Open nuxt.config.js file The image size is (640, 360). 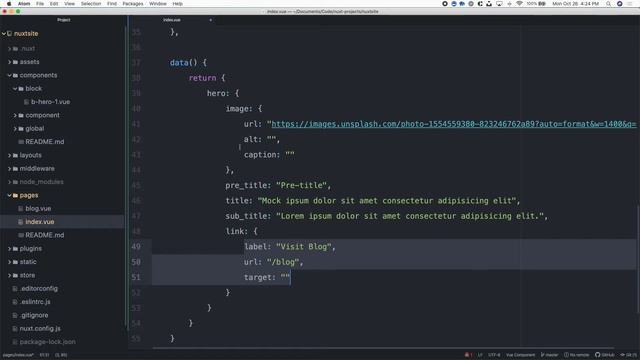[40, 329]
